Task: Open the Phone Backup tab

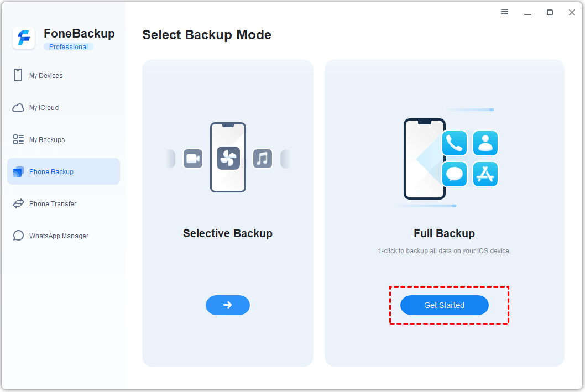Action: pos(64,172)
